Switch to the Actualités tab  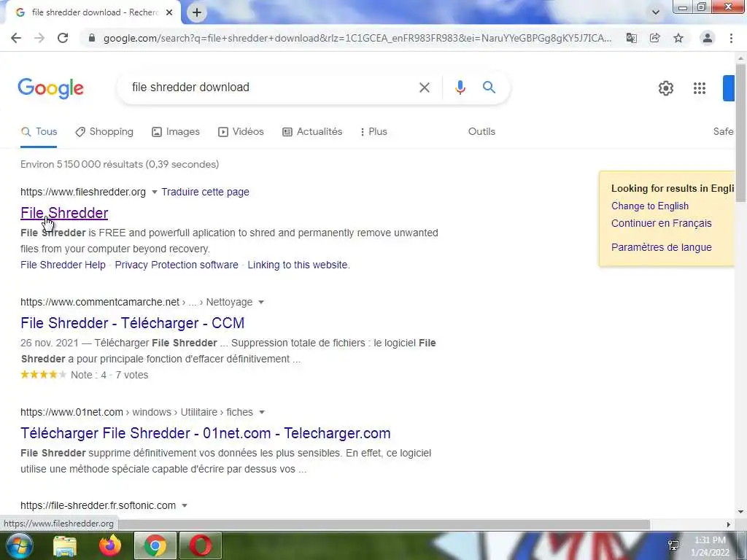(x=312, y=132)
